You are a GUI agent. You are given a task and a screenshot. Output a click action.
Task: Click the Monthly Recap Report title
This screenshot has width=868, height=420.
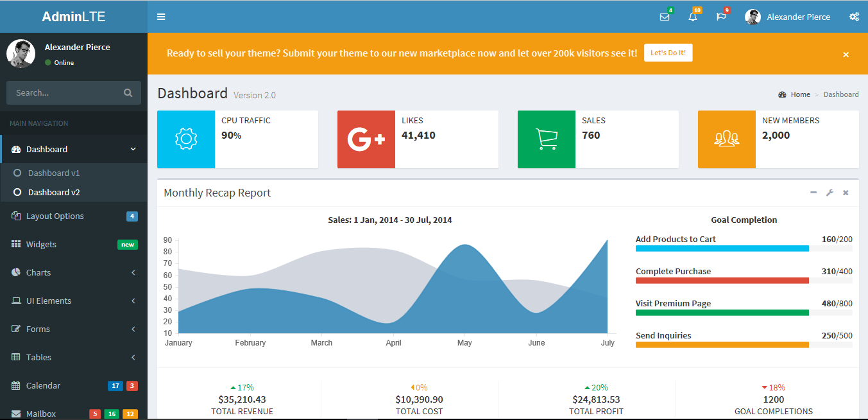[x=217, y=193]
